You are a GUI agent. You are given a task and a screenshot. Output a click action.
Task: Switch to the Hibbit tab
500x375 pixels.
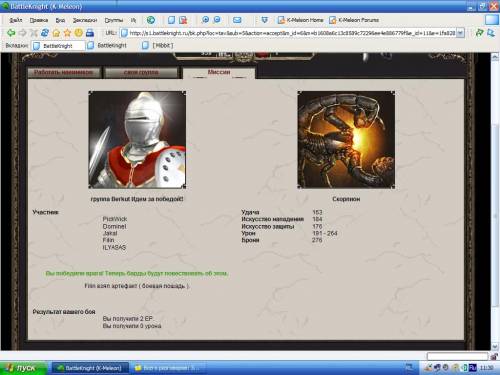(158, 45)
